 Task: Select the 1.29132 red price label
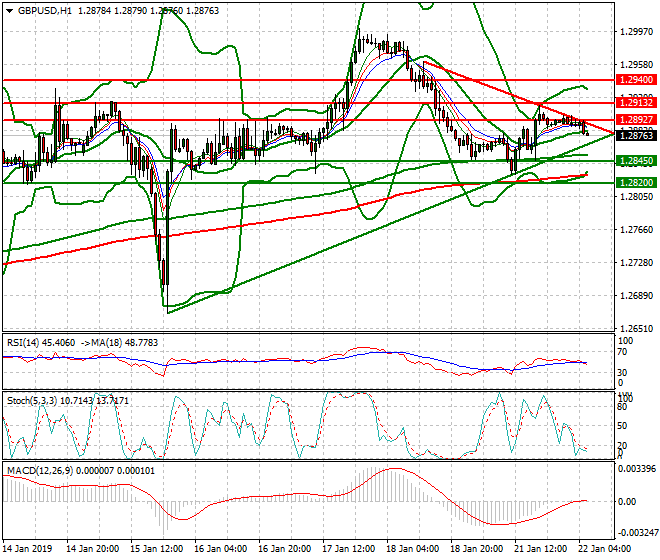tap(636, 102)
